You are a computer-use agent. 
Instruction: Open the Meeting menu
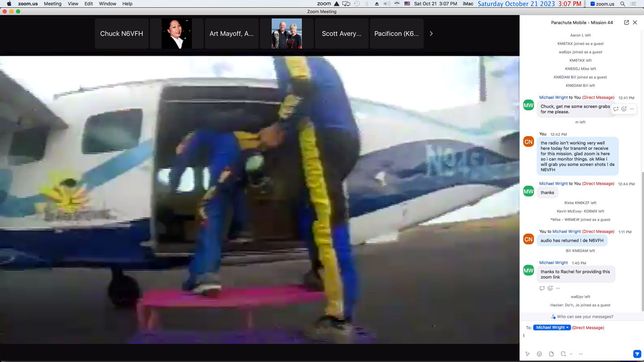[52, 4]
